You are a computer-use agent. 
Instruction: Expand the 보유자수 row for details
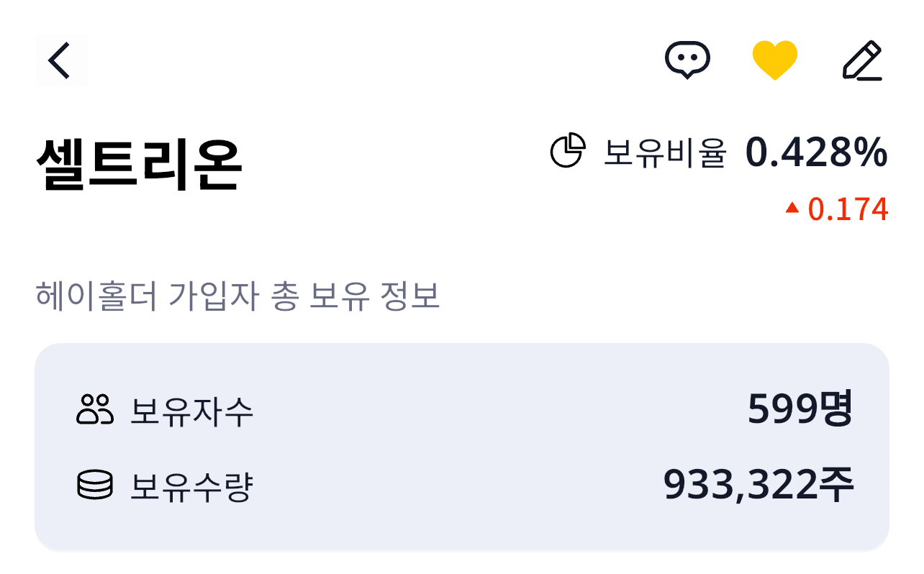click(x=461, y=410)
